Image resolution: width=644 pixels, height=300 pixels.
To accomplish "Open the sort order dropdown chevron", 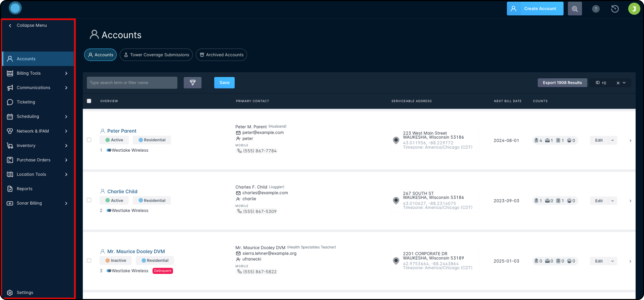I will point(624,83).
